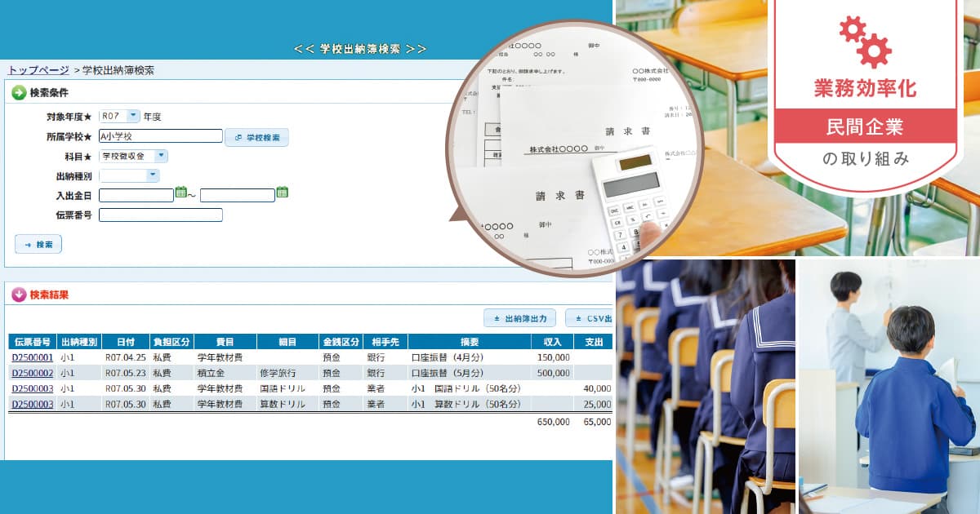Select the date cell R07.05.23

[x=125, y=373]
